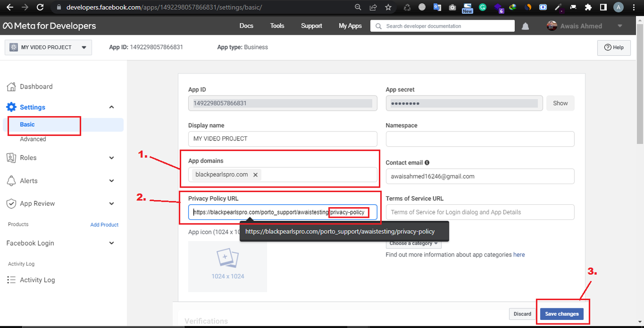The image size is (644, 328).
Task: Click the Add Product link
Action: coord(104,225)
